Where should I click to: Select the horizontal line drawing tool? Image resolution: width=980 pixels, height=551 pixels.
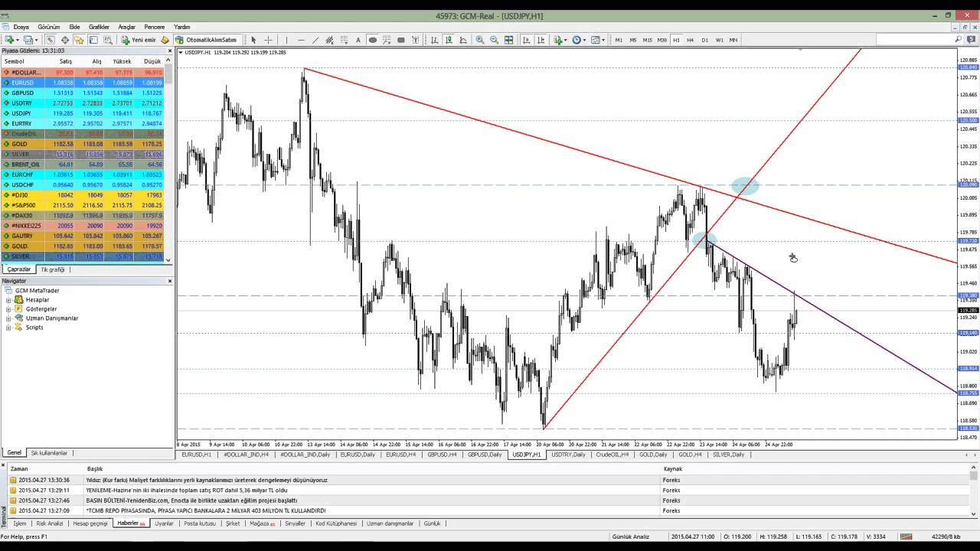pyautogui.click(x=301, y=40)
